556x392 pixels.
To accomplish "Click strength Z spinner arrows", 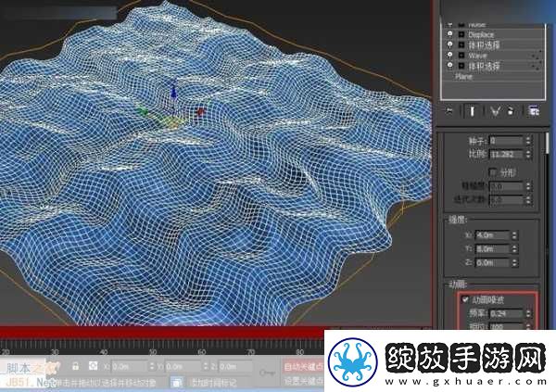I will point(514,263).
